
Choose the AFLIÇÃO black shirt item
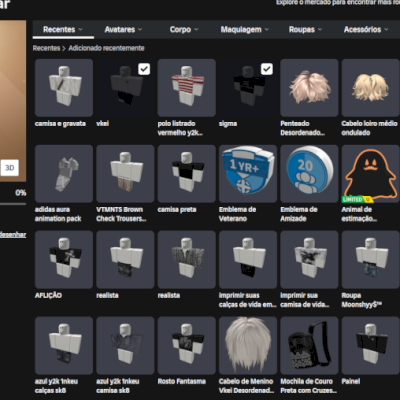pos(64,259)
